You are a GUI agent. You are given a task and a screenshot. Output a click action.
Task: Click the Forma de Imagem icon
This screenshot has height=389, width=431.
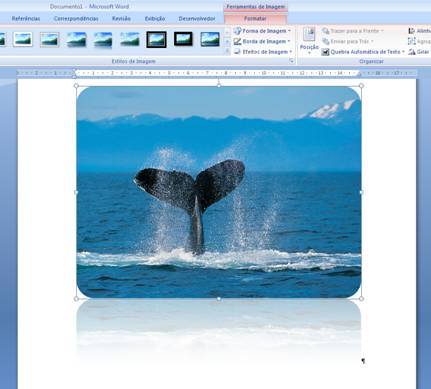pyautogui.click(x=237, y=31)
